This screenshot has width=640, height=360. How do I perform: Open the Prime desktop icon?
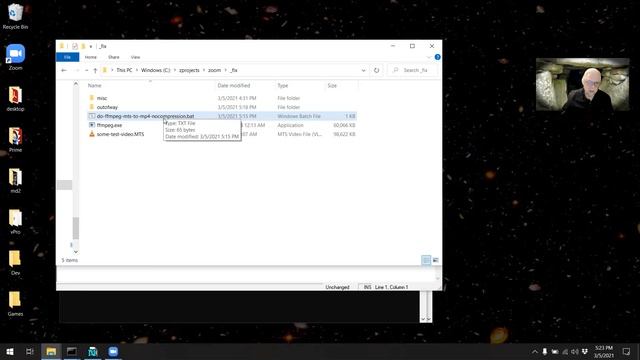[x=15, y=140]
